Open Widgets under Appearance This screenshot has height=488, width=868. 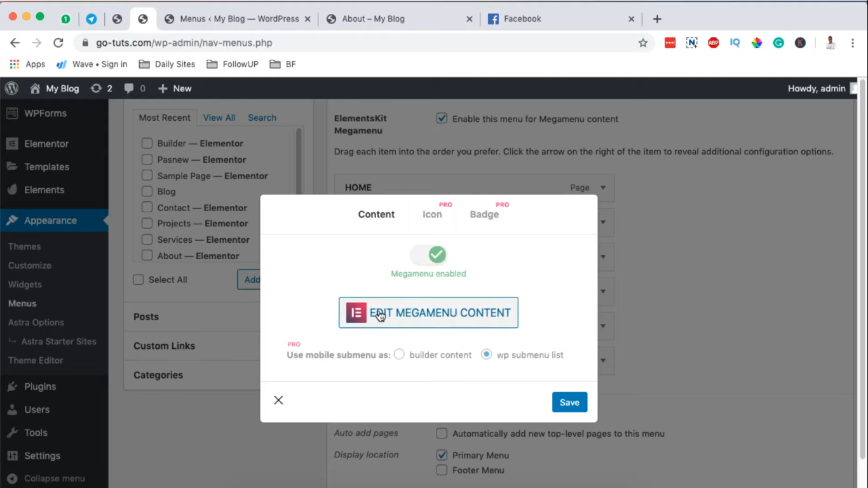(25, 285)
